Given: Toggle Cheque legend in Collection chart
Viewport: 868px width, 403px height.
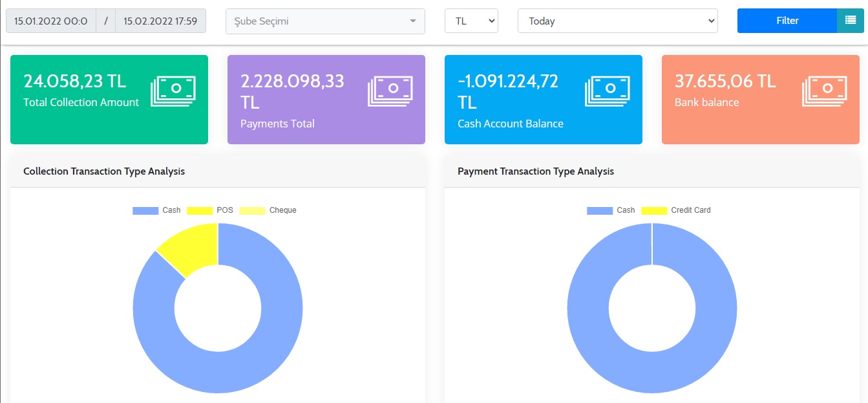Looking at the screenshot, I should pyautogui.click(x=268, y=210).
